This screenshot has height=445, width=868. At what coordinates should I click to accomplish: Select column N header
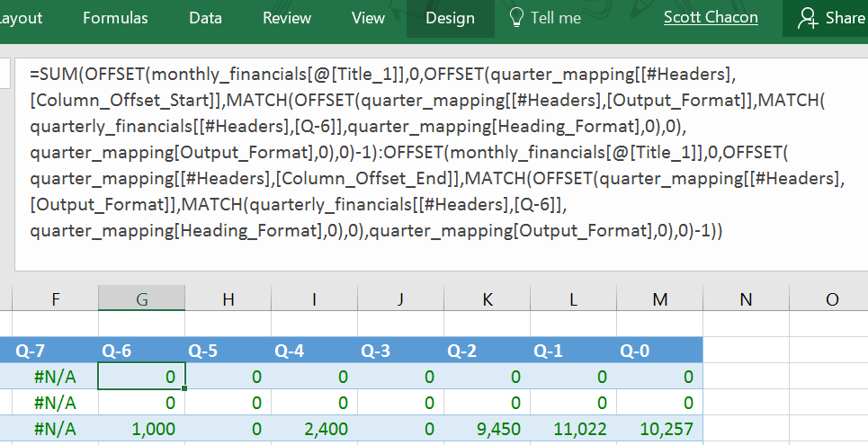pyautogui.click(x=745, y=298)
